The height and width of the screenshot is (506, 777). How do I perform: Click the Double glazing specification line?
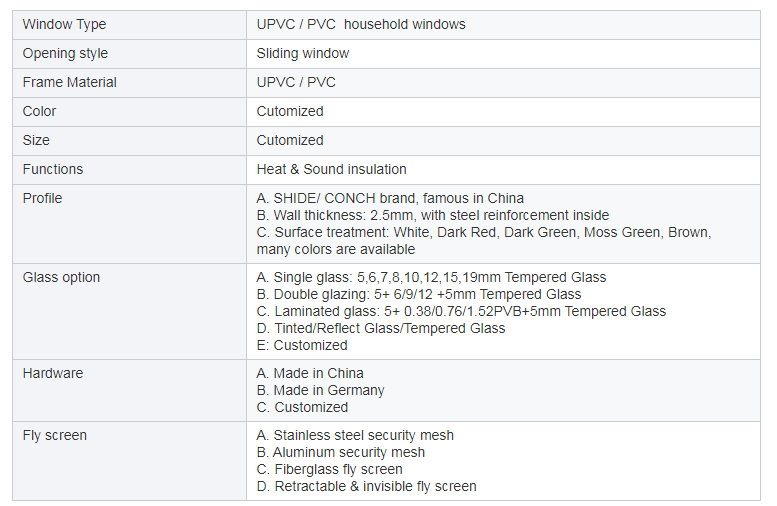click(419, 294)
